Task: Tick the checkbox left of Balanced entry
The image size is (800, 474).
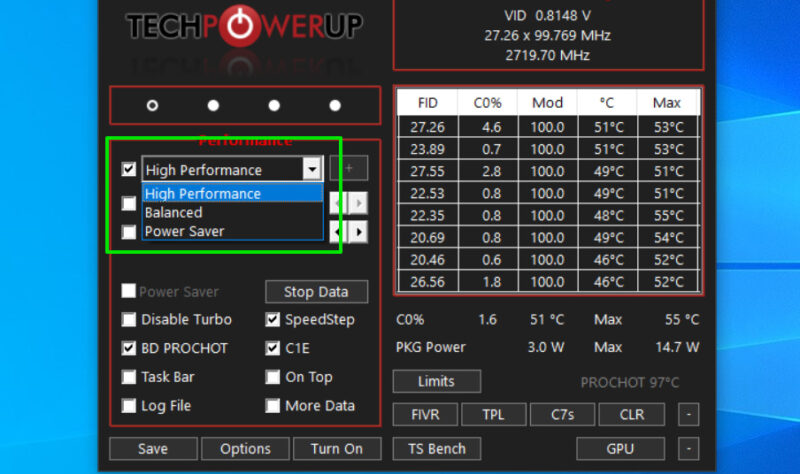Action: click(129, 204)
